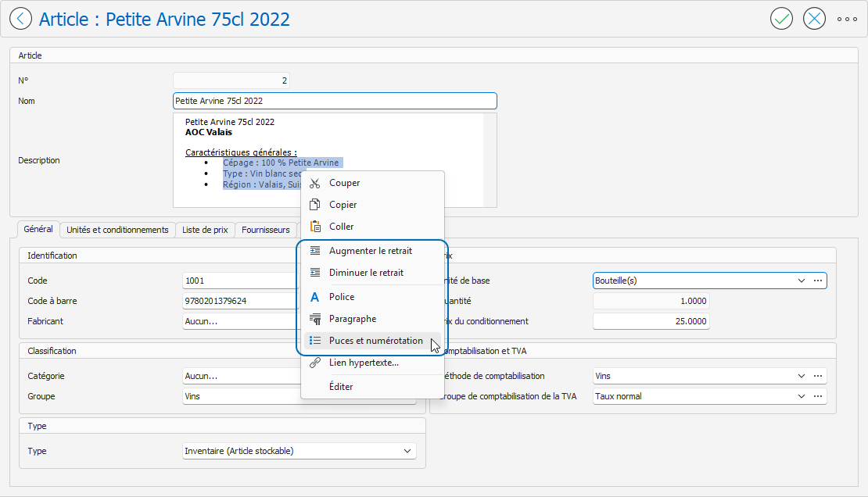Screen dimensions: 868x497
Task: Open the Taux normal TVA dropdown
Action: click(x=801, y=396)
